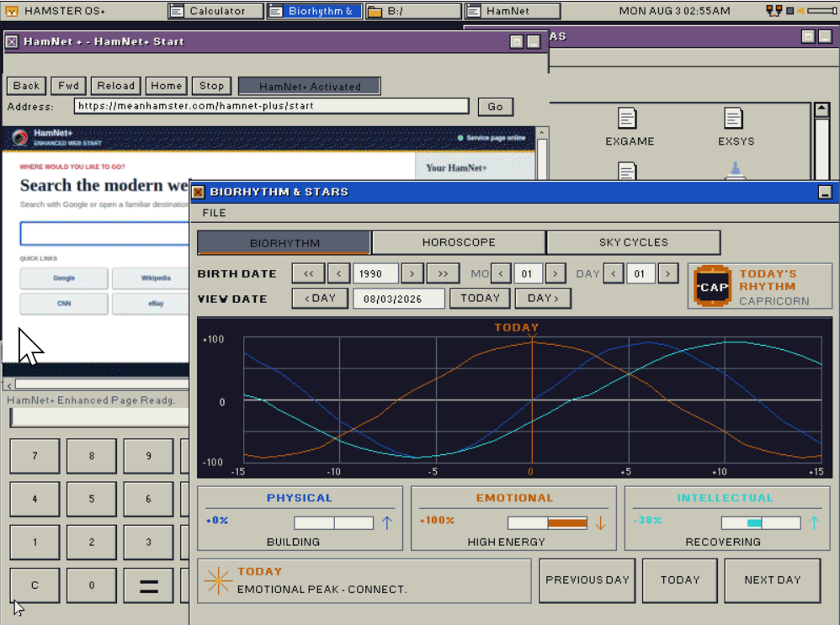The height and width of the screenshot is (625, 840).
Task: Reload the HamNet page
Action: click(x=115, y=86)
